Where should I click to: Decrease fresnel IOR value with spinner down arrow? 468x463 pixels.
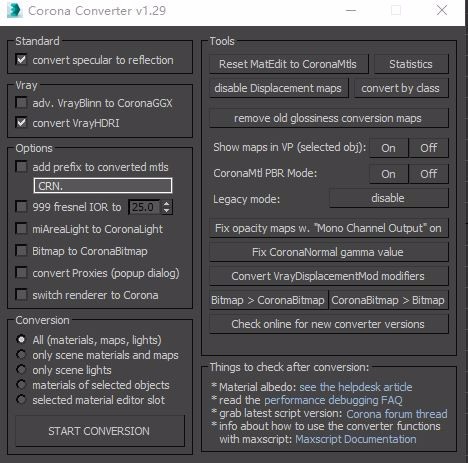tap(167, 211)
